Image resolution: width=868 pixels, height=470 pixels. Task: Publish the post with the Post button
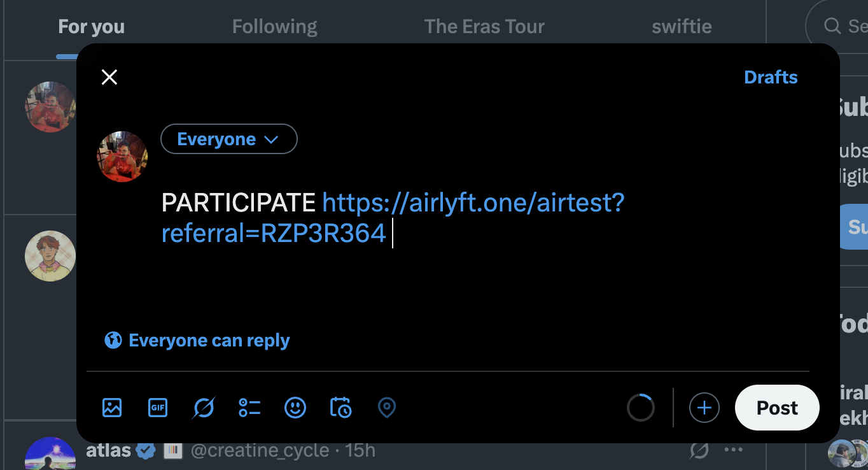[x=777, y=408]
